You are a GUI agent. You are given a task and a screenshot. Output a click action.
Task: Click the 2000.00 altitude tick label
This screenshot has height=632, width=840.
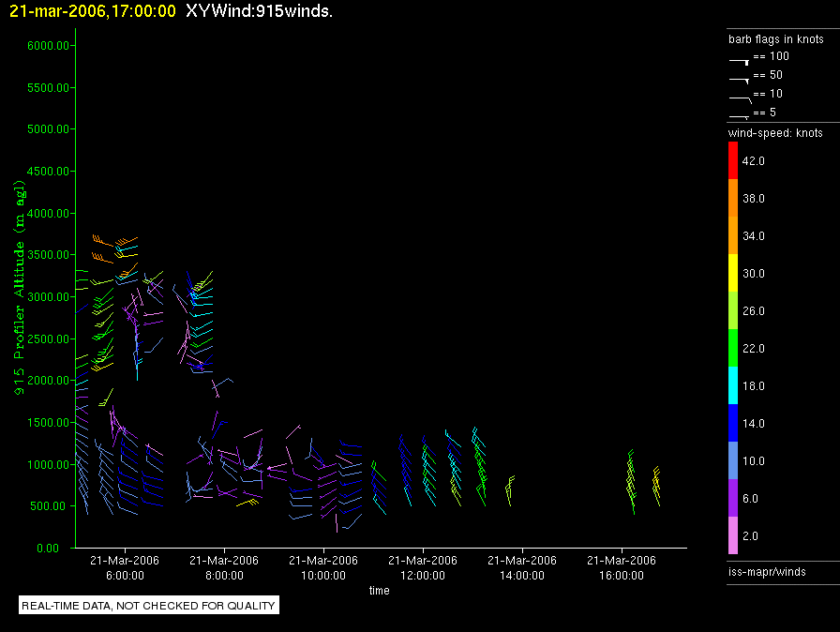(48, 381)
